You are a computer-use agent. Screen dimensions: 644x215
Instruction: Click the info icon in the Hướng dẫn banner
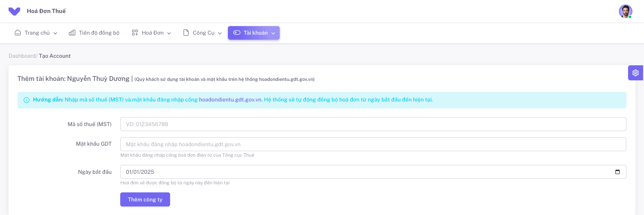(27, 100)
